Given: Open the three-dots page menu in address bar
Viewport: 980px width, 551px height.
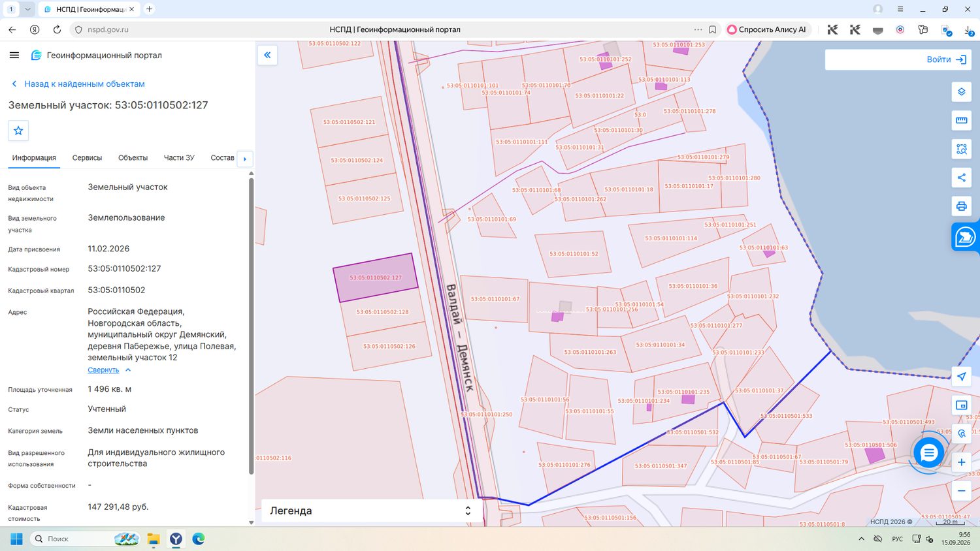Looking at the screenshot, I should coord(698,29).
